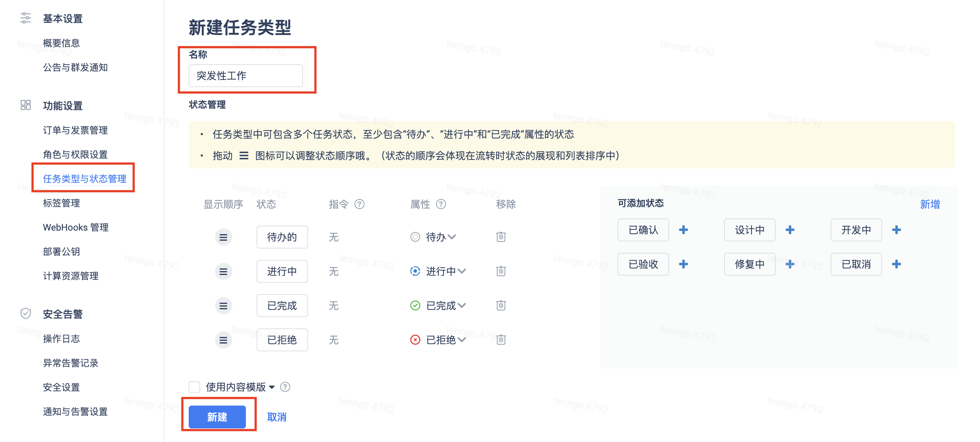Add 开发中 status with plus icon
This screenshot has height=442, width=980.
[x=896, y=230]
